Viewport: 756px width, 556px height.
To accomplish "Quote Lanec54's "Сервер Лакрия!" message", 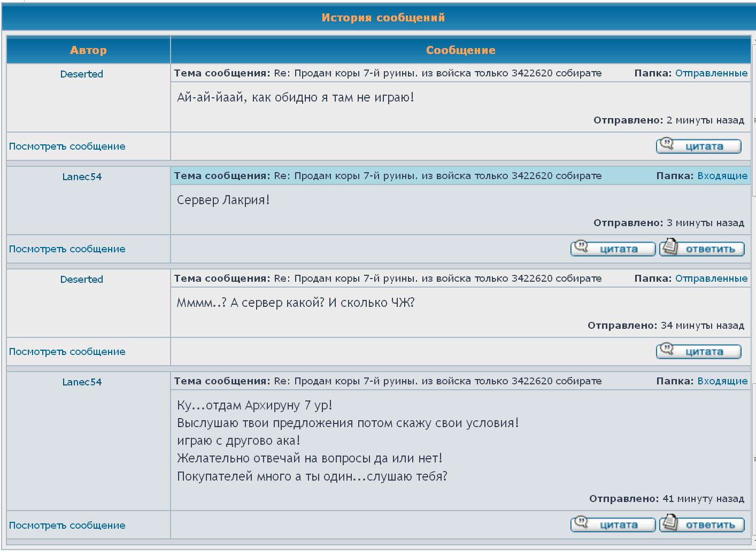I will pos(613,249).
